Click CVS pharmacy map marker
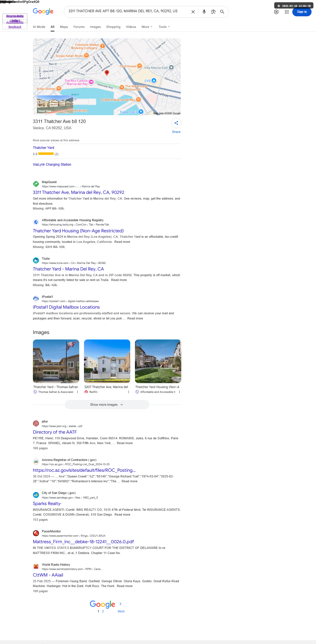This screenshot has height=644, width=320. point(154,81)
